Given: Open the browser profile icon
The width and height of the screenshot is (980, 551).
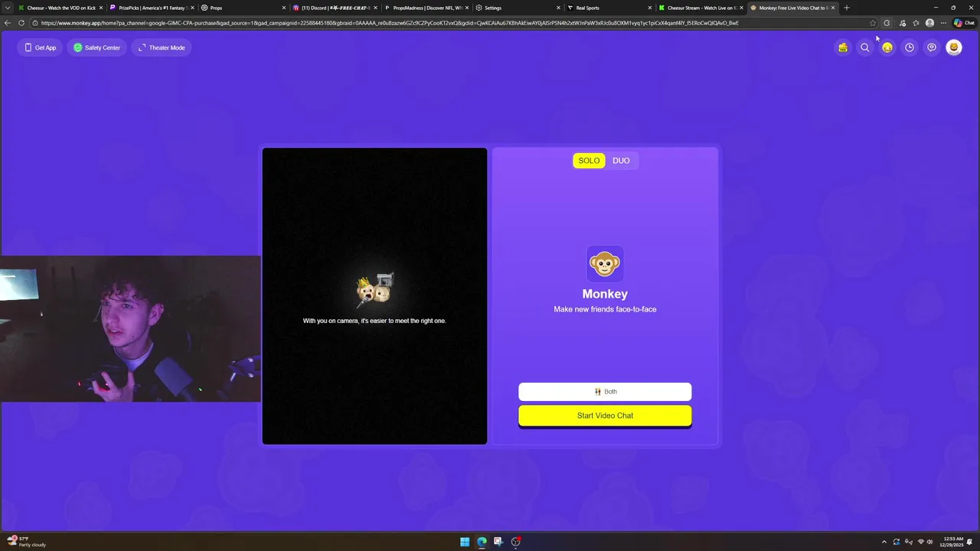Looking at the screenshot, I should click(929, 23).
